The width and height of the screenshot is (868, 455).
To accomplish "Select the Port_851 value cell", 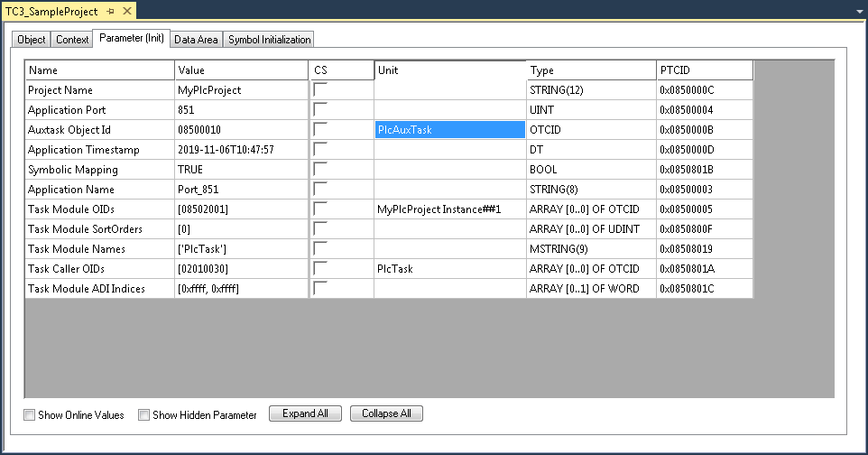I will tap(241, 190).
